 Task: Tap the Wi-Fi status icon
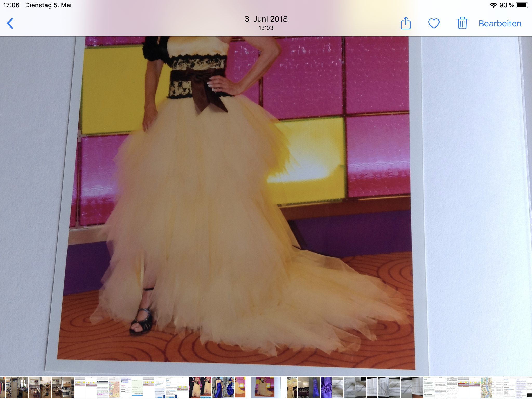(x=493, y=5)
